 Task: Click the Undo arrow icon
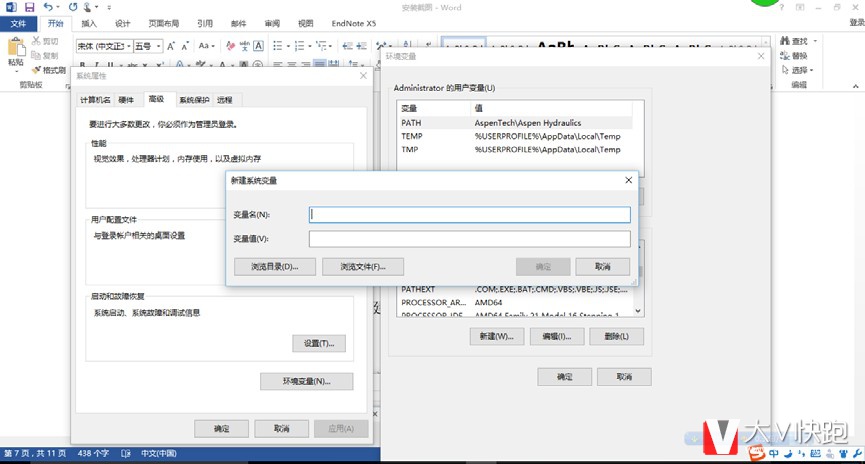[x=47, y=7]
